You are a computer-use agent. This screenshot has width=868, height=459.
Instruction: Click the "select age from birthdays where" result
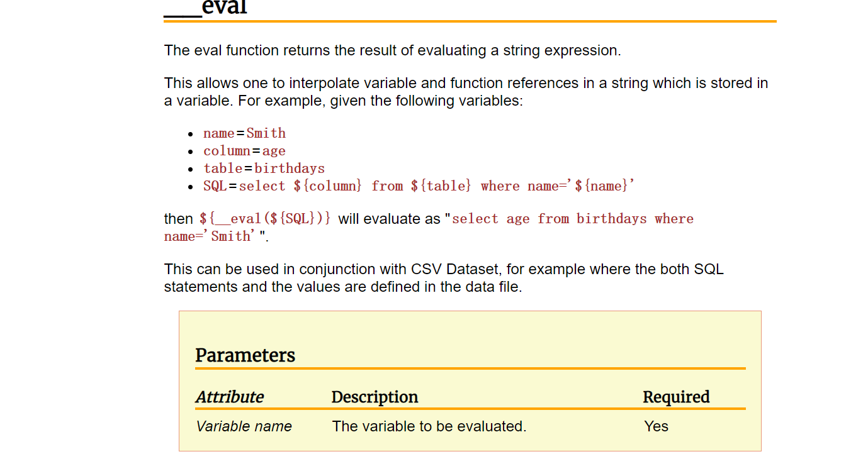coord(572,219)
